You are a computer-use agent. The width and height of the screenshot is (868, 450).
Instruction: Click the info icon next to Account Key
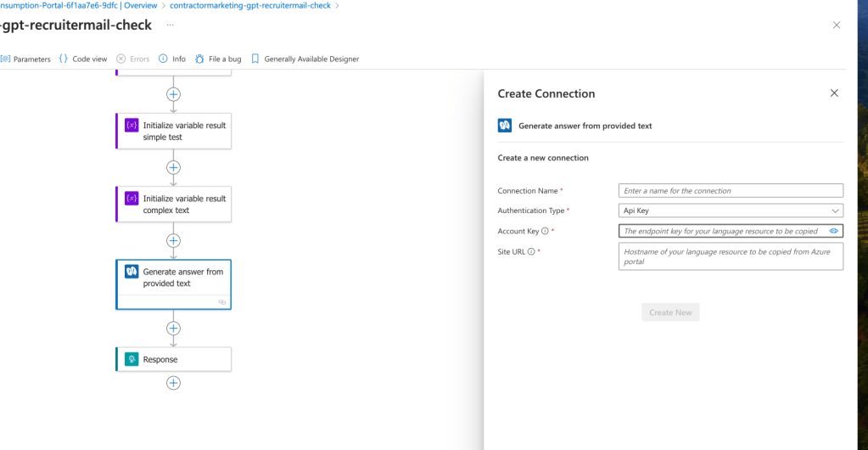(x=545, y=231)
